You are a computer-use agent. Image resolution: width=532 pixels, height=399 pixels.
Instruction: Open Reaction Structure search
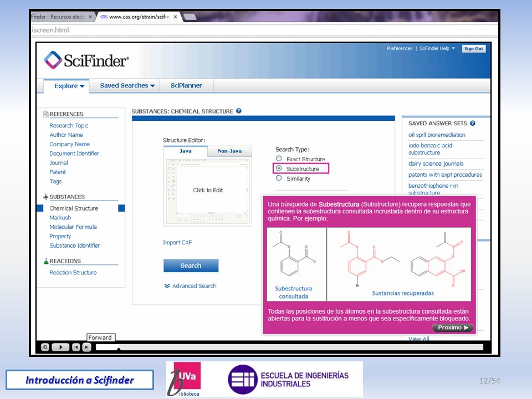[x=73, y=273]
